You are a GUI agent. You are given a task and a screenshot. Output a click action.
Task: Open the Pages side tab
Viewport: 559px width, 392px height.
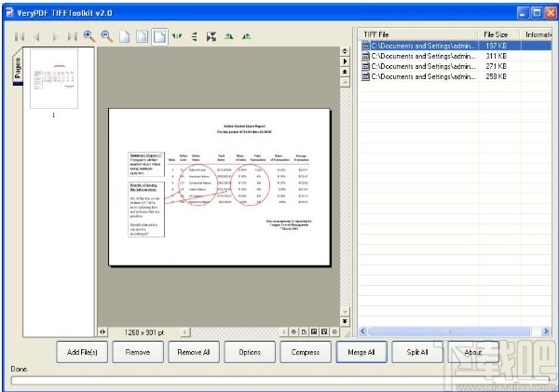(x=18, y=68)
